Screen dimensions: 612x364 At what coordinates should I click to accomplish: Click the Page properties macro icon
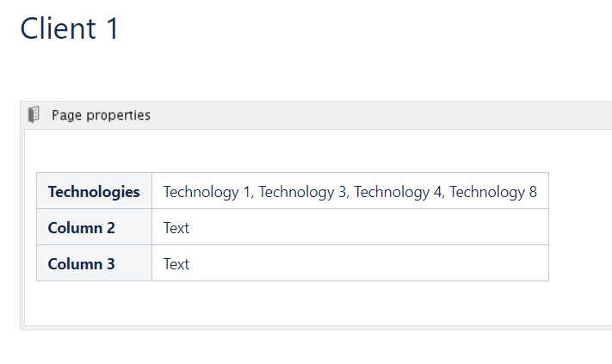click(34, 114)
